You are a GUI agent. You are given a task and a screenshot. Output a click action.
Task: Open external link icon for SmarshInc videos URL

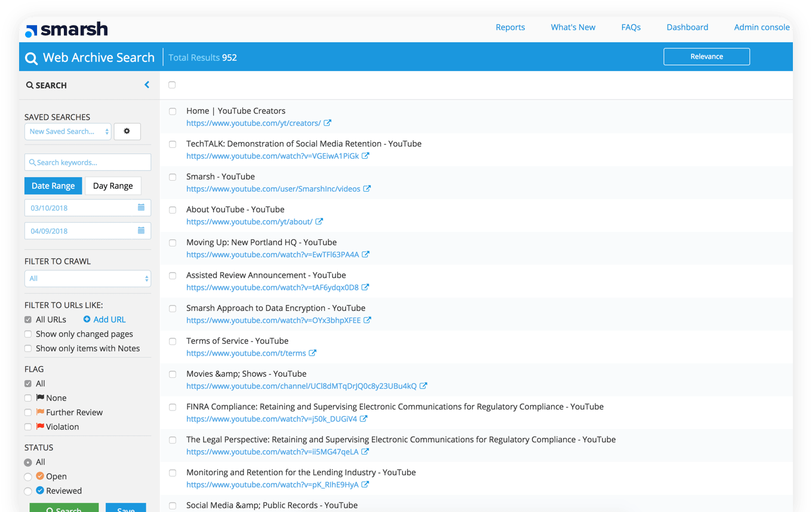pyautogui.click(x=367, y=189)
